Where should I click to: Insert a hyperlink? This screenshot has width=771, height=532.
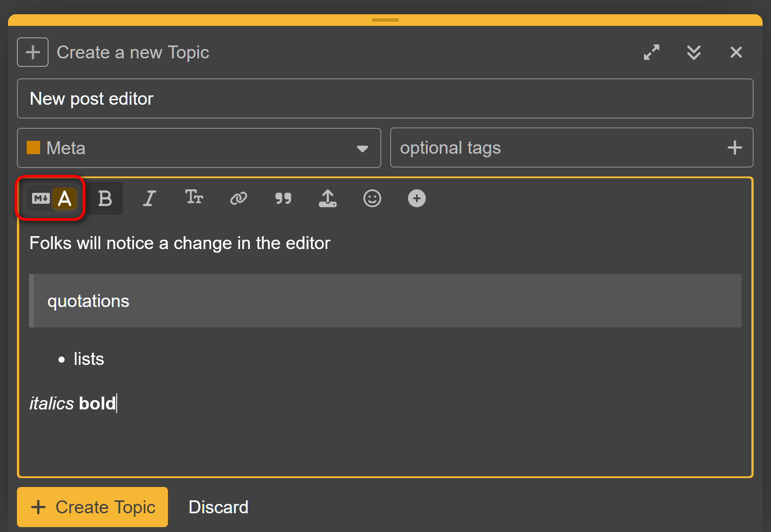tap(238, 198)
